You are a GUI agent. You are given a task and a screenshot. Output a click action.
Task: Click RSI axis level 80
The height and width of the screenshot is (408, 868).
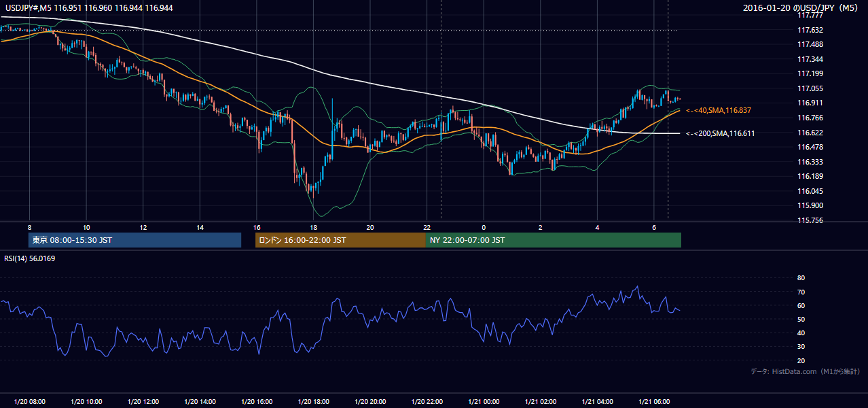[x=801, y=278]
